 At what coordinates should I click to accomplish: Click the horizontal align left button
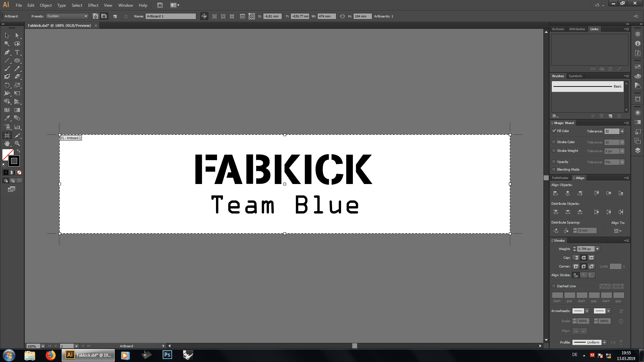tap(556, 193)
